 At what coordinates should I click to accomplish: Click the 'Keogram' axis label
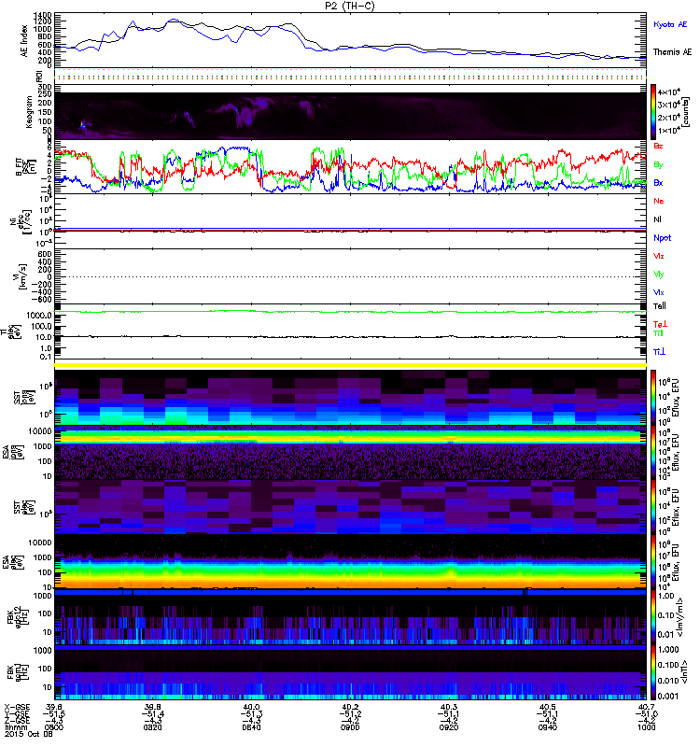[x=29, y=111]
